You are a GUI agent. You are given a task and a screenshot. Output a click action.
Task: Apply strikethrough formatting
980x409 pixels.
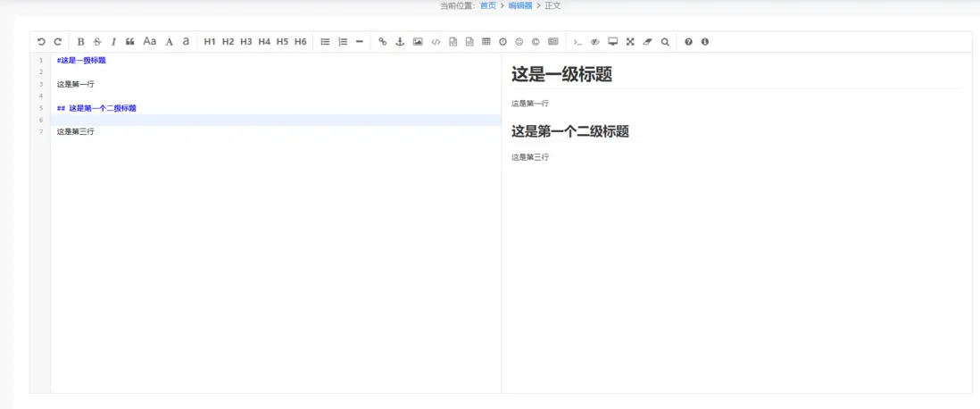pyautogui.click(x=97, y=42)
